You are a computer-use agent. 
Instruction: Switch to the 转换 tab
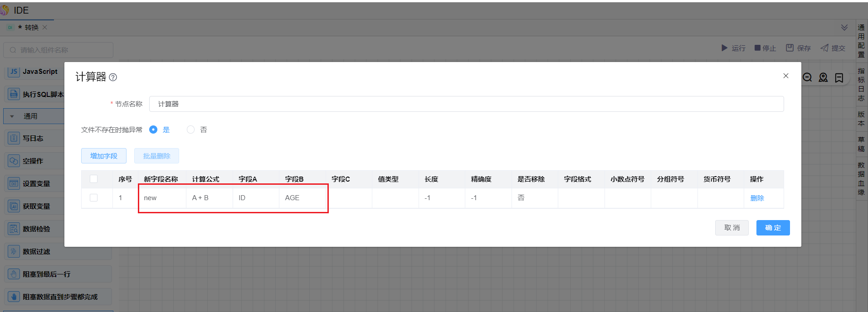point(31,28)
